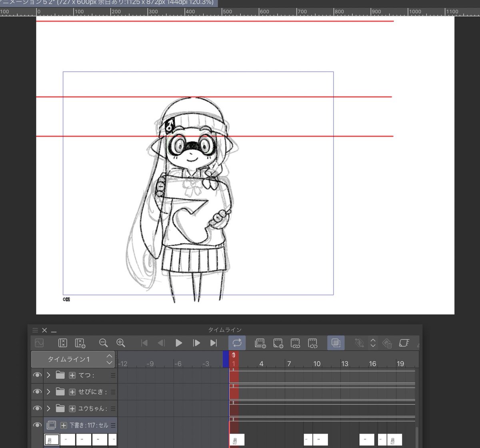Image resolution: width=480 pixels, height=448 pixels.
Task: Jump to the last frame of timeline
Action: coord(214,343)
